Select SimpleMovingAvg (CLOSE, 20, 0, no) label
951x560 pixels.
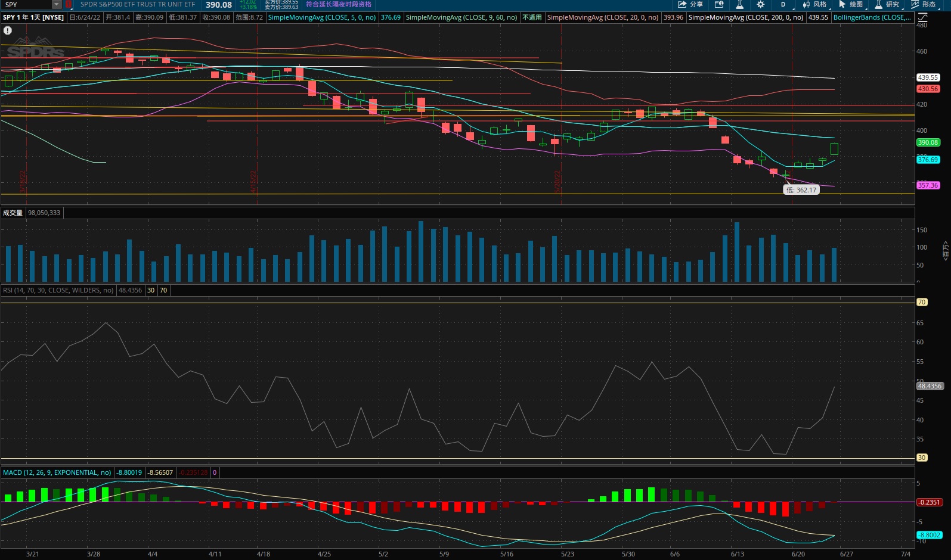tap(603, 17)
